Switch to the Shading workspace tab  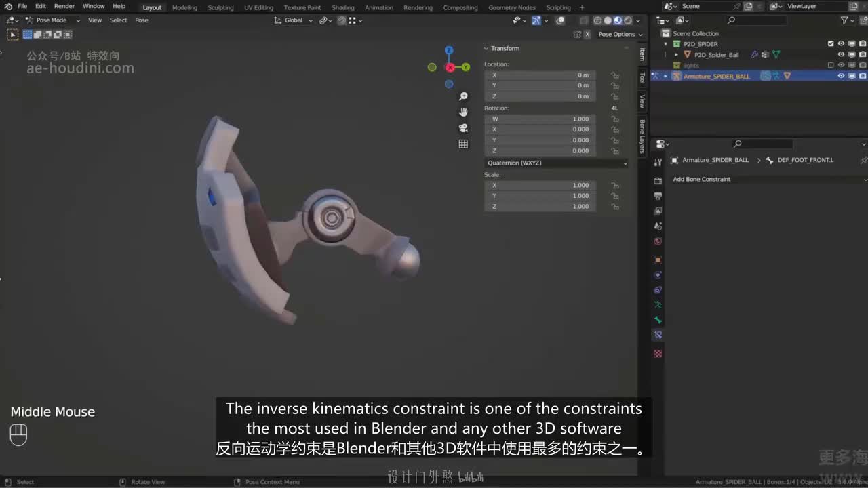tap(342, 7)
